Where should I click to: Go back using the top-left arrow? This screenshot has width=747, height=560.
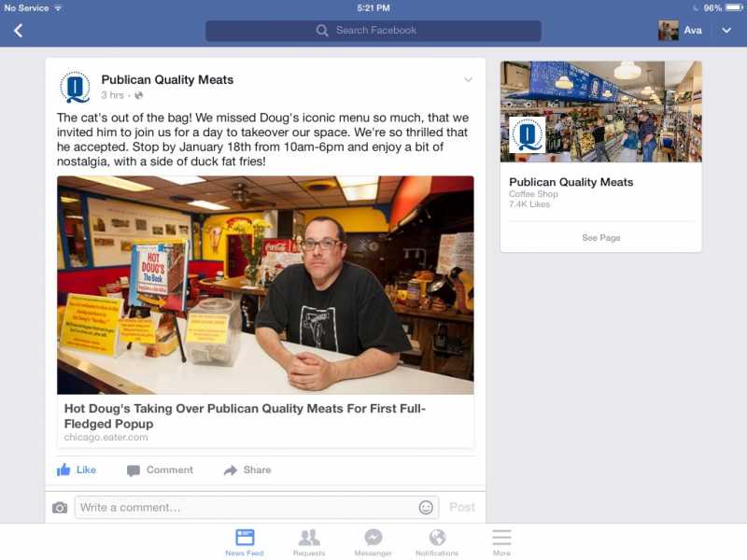[x=18, y=31]
